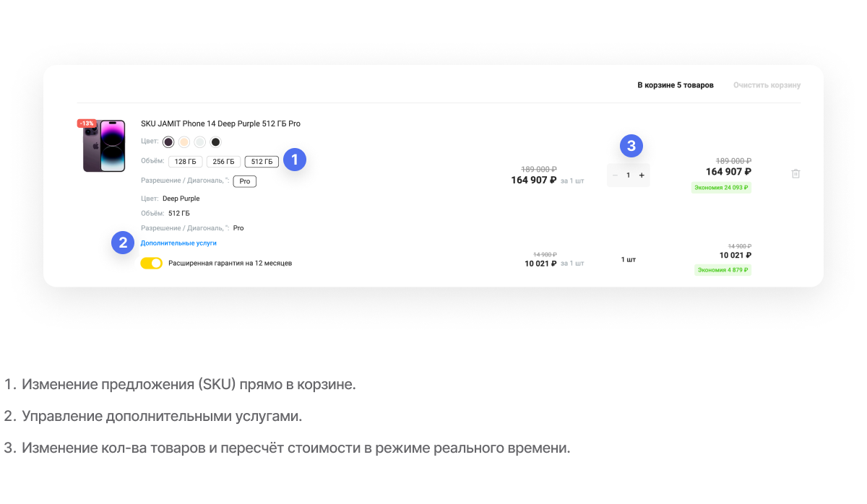Select the boxed Pro diagonal option
The image size is (867, 504).
245,181
